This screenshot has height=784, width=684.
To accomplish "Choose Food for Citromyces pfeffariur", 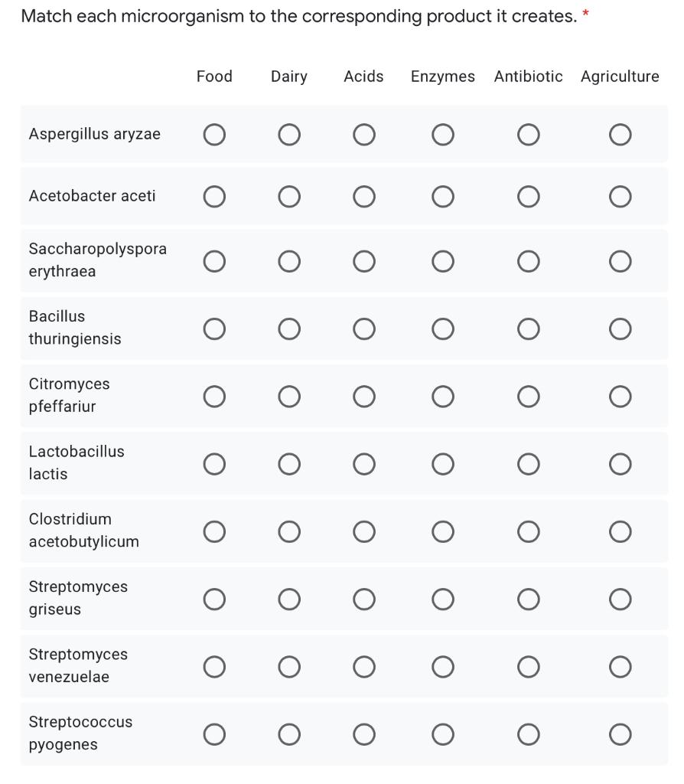I will tap(214, 395).
